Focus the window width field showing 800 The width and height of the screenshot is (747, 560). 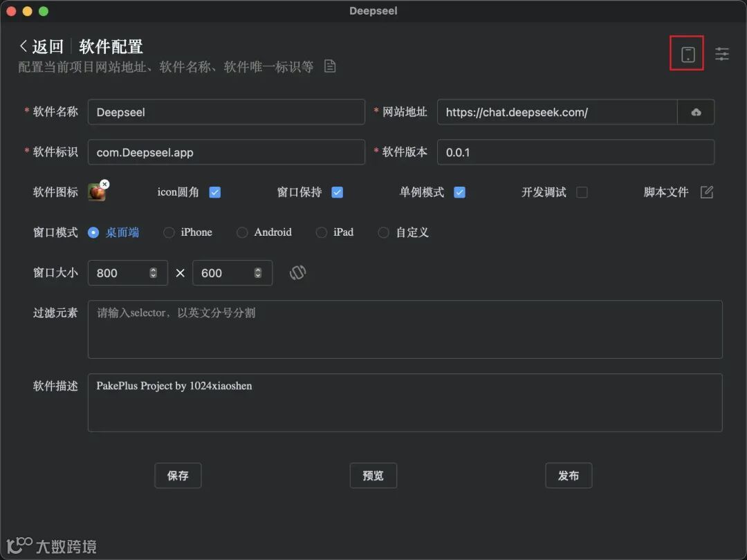click(128, 272)
